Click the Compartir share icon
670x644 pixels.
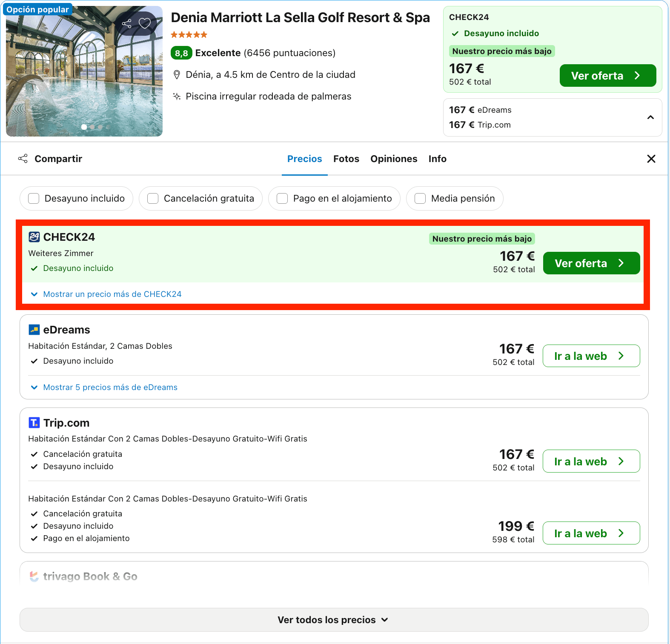click(x=23, y=159)
